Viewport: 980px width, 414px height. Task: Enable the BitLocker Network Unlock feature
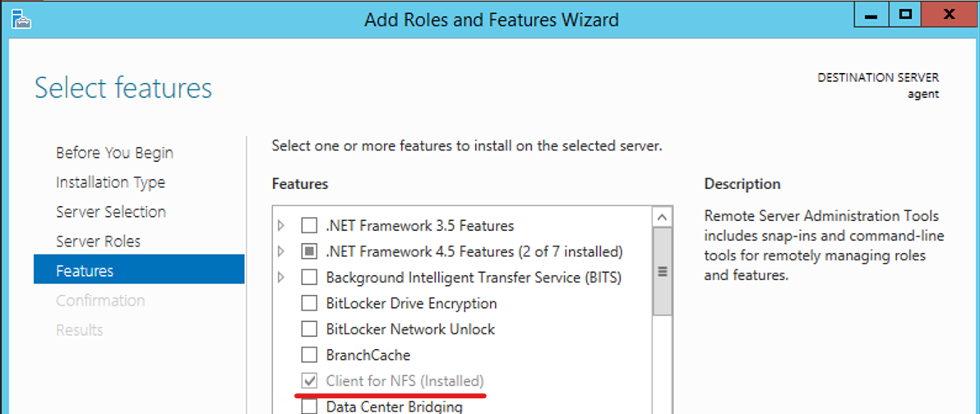(309, 329)
